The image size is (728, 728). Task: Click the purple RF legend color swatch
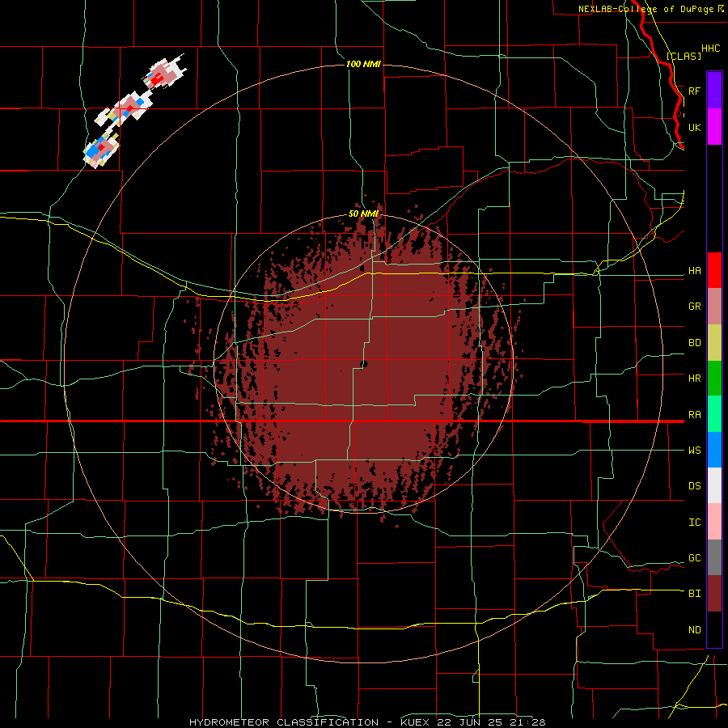click(x=714, y=91)
